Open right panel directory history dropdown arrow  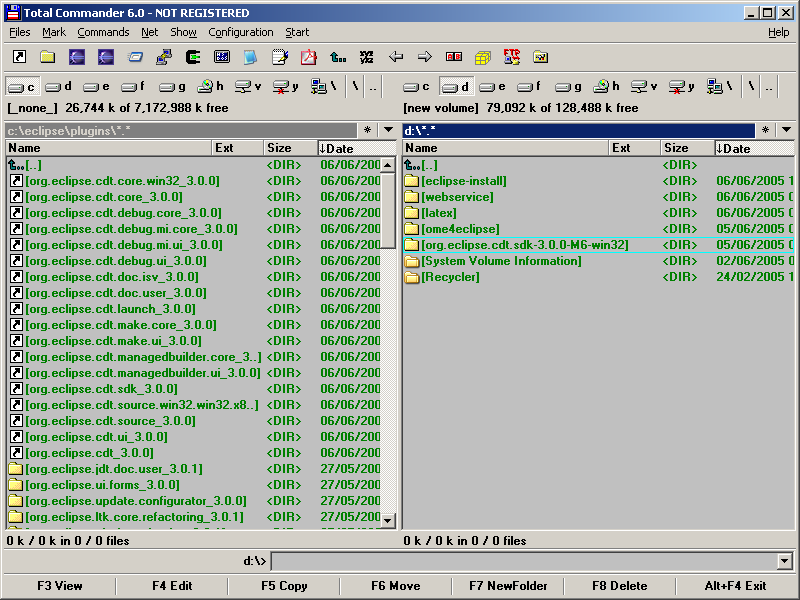pos(786,130)
